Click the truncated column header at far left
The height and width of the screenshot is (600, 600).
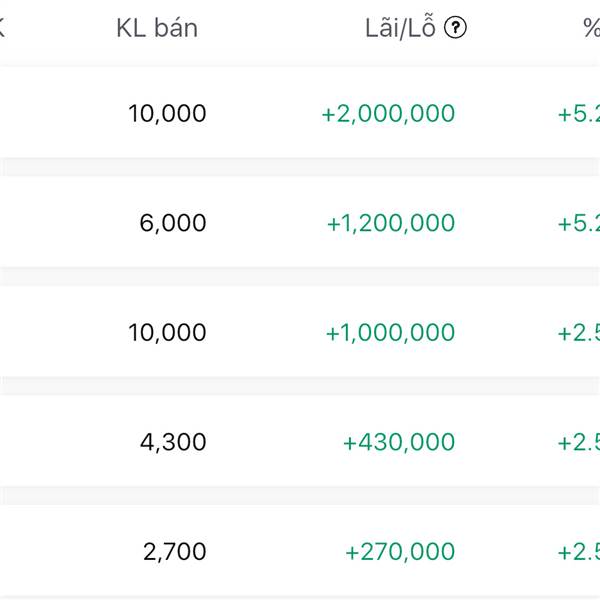[3, 29]
